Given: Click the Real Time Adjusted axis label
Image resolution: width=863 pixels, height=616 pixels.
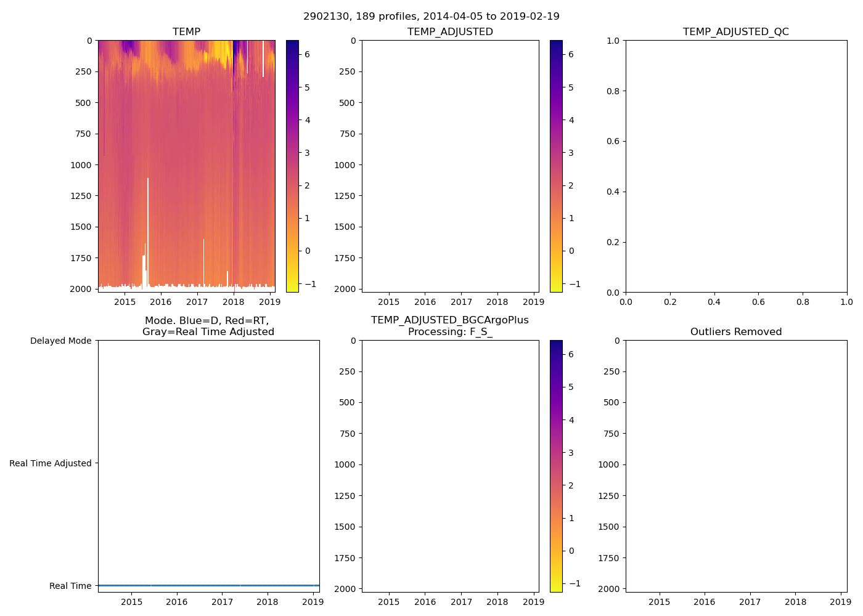Looking at the screenshot, I should pos(50,463).
